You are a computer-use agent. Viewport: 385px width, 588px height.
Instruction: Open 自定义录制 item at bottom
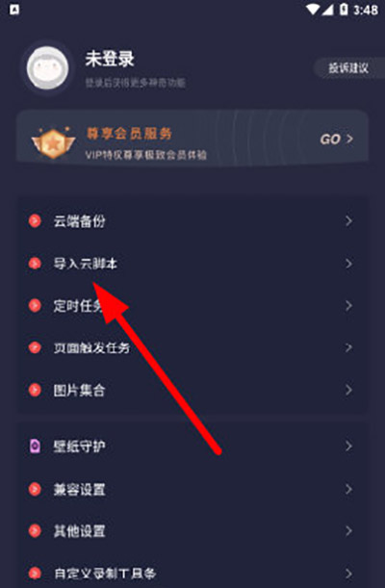[193, 573]
